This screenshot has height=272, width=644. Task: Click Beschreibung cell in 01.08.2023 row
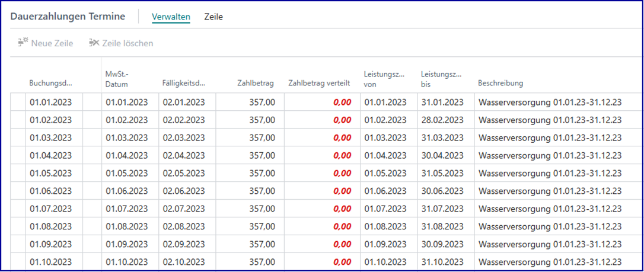pos(550,226)
